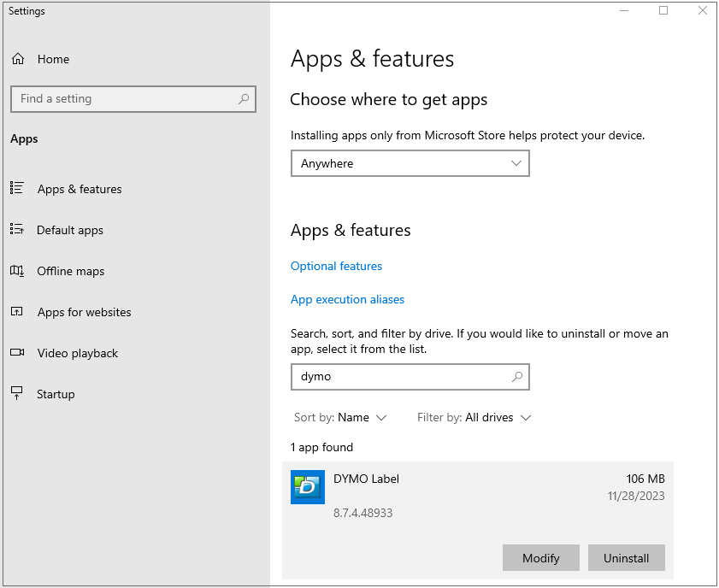This screenshot has height=588, width=719.
Task: Open App execution aliases link
Action: pyautogui.click(x=347, y=299)
